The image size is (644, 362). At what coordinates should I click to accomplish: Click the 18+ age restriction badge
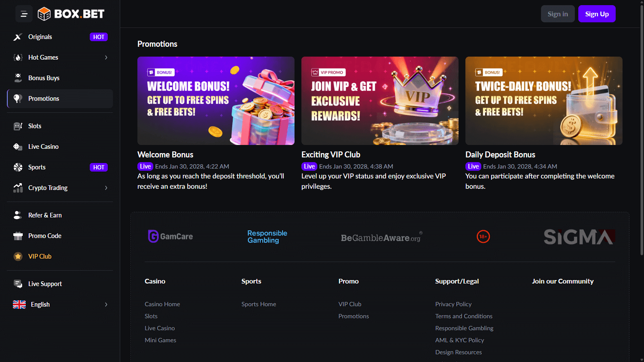point(483,236)
